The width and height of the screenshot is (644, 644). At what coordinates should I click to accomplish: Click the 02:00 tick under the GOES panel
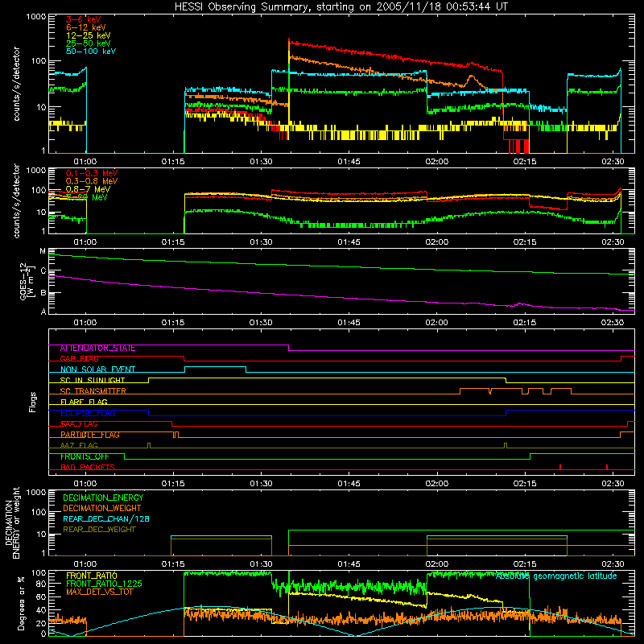point(436,323)
